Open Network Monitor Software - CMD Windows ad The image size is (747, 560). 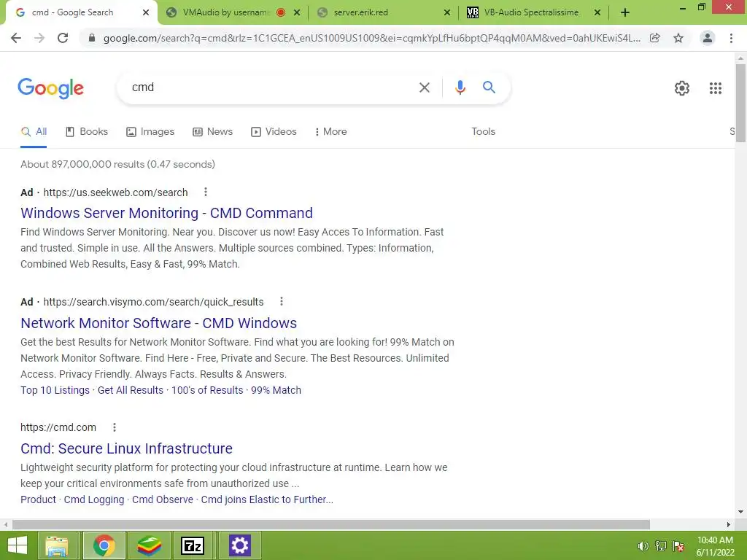tap(158, 323)
